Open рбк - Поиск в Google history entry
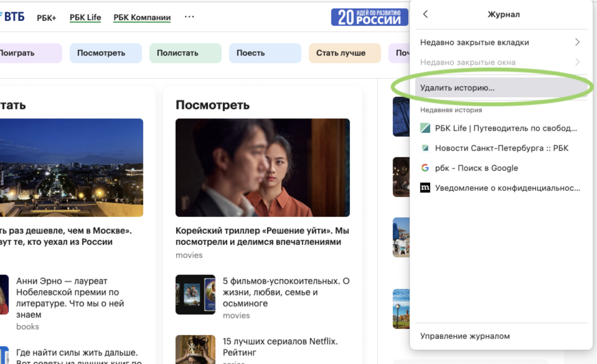 point(501,168)
